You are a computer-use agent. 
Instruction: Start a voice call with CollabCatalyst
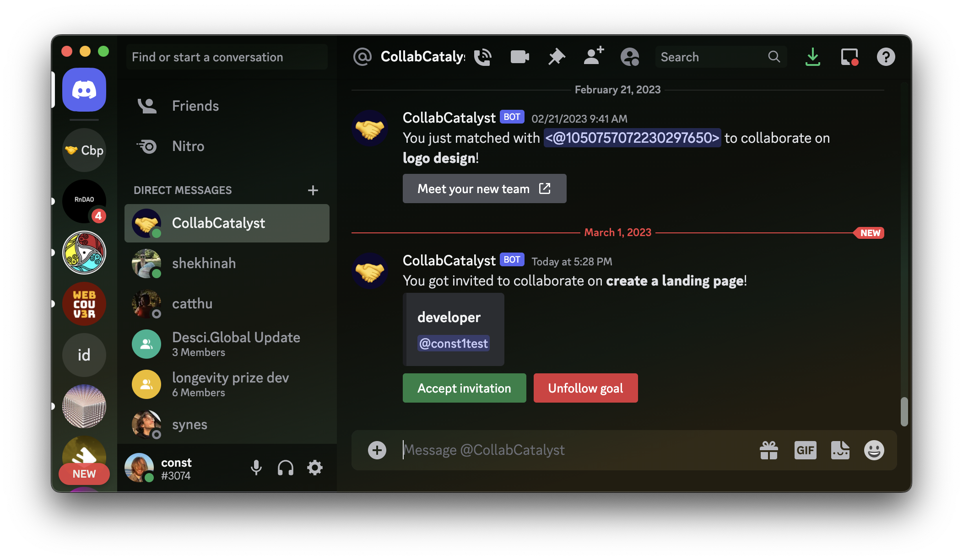click(483, 57)
